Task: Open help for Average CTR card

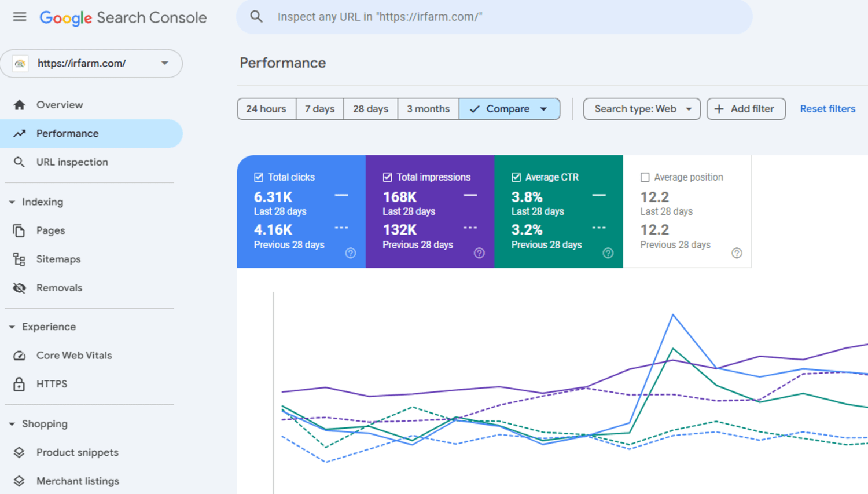Action: click(608, 253)
